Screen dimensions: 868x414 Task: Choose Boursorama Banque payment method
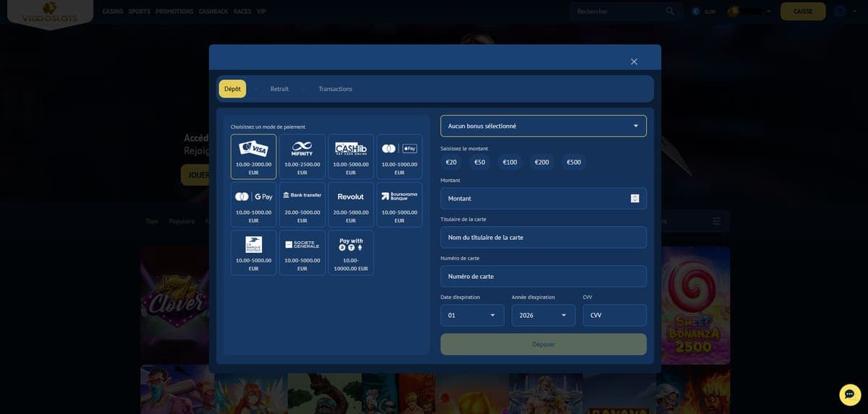(399, 204)
